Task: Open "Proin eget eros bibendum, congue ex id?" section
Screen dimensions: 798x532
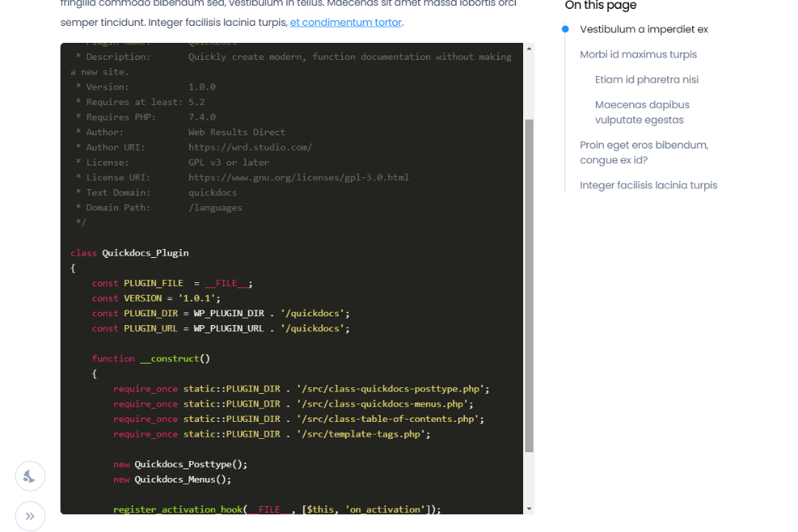Action: (644, 152)
